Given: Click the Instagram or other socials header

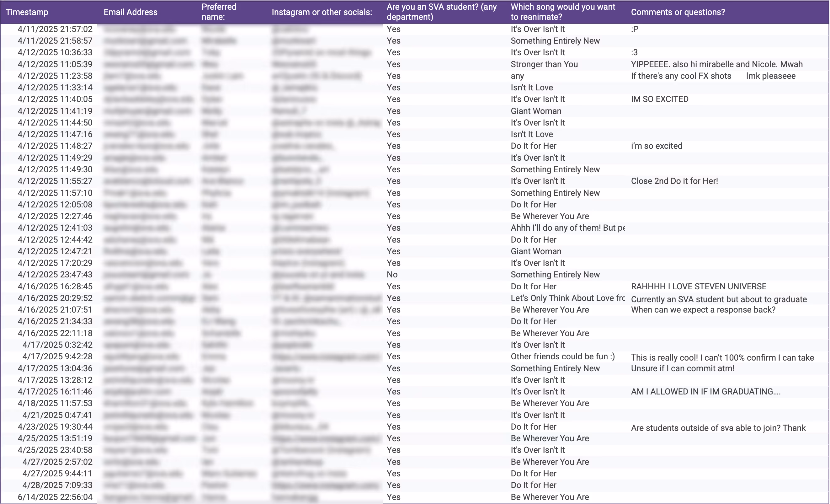Looking at the screenshot, I should click(322, 12).
